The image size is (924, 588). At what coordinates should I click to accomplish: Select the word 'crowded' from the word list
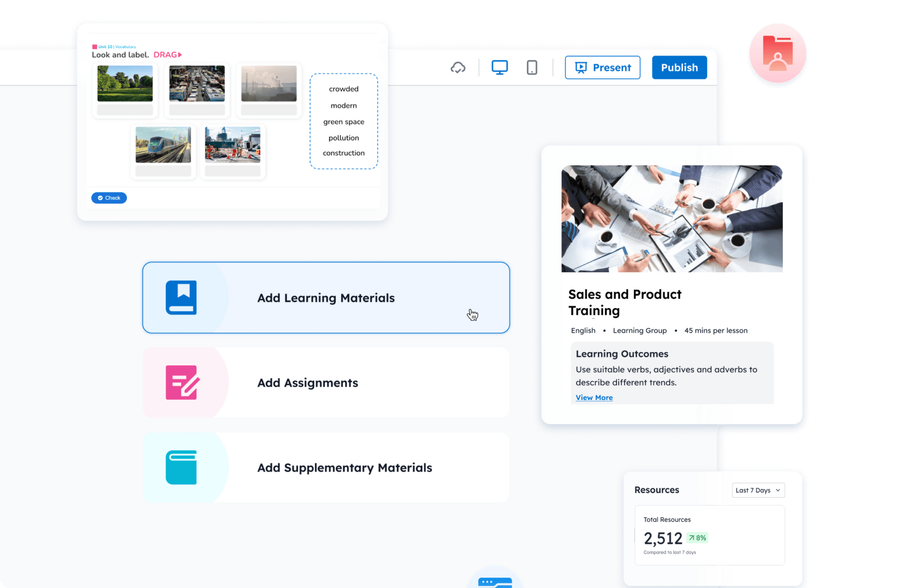click(x=343, y=89)
